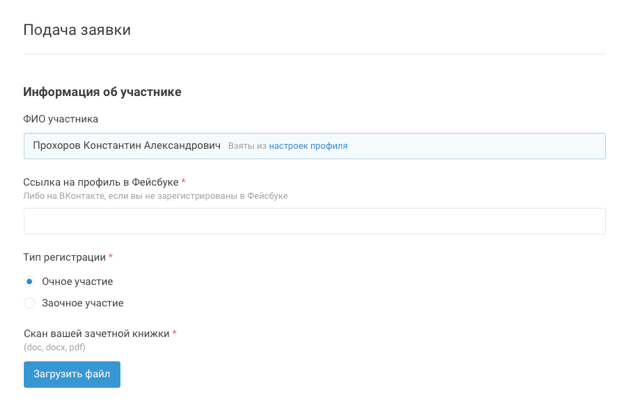Click the Подача заявки page heading
The height and width of the screenshot is (415, 629).
pos(77,30)
